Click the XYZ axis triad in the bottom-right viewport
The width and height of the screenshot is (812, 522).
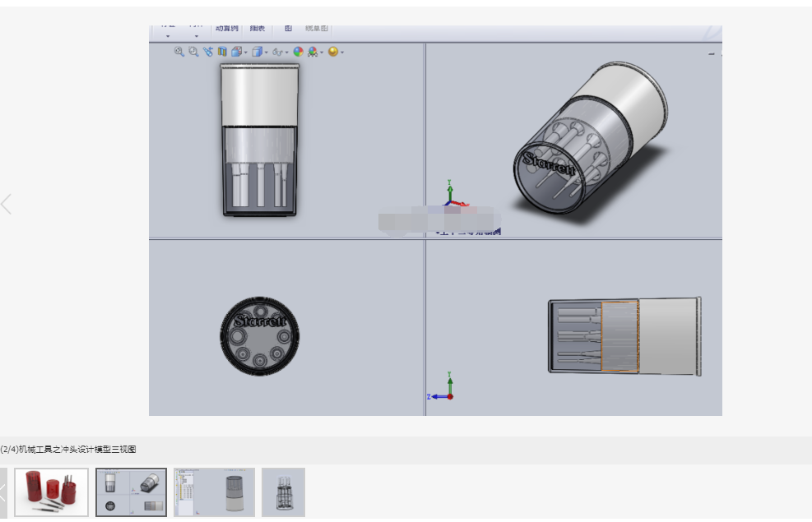441,386
